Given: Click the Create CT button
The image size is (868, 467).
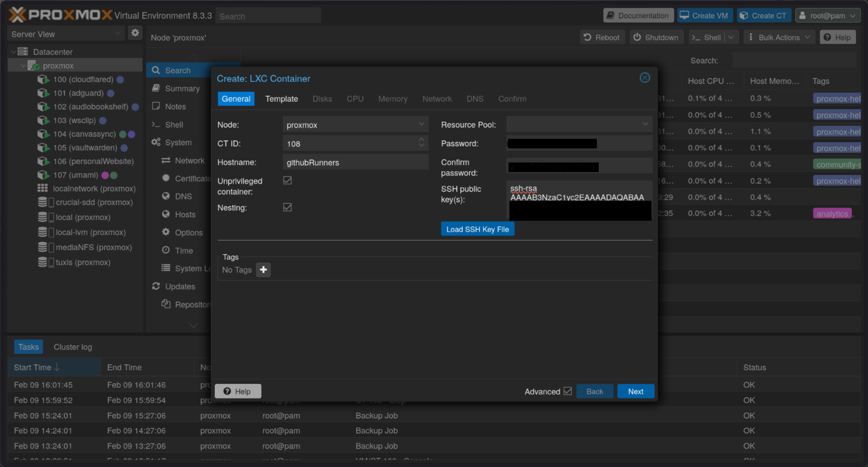Looking at the screenshot, I should 764,15.
